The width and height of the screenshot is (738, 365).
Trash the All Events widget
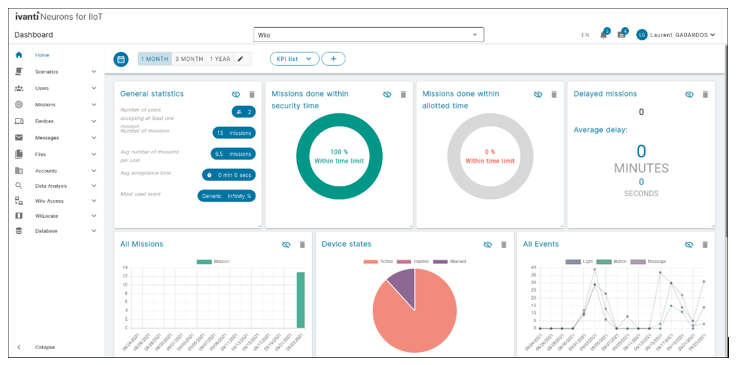click(x=705, y=245)
